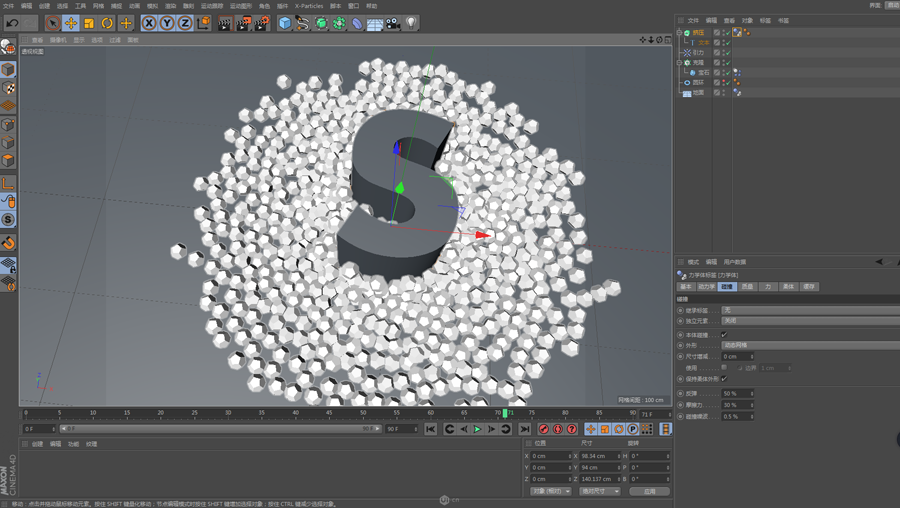Click the timeline at frame 50
Screen dimensions: 900x508
click(x=363, y=413)
